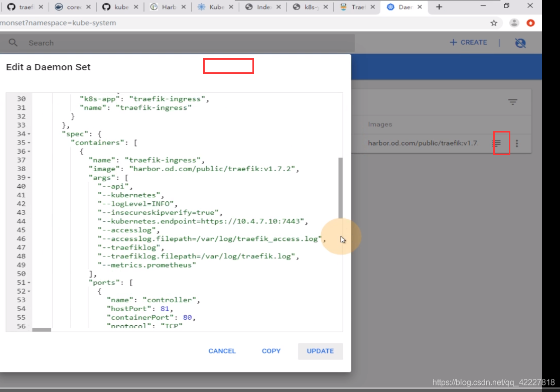
Task: Open a new browser tab
Action: click(x=439, y=7)
